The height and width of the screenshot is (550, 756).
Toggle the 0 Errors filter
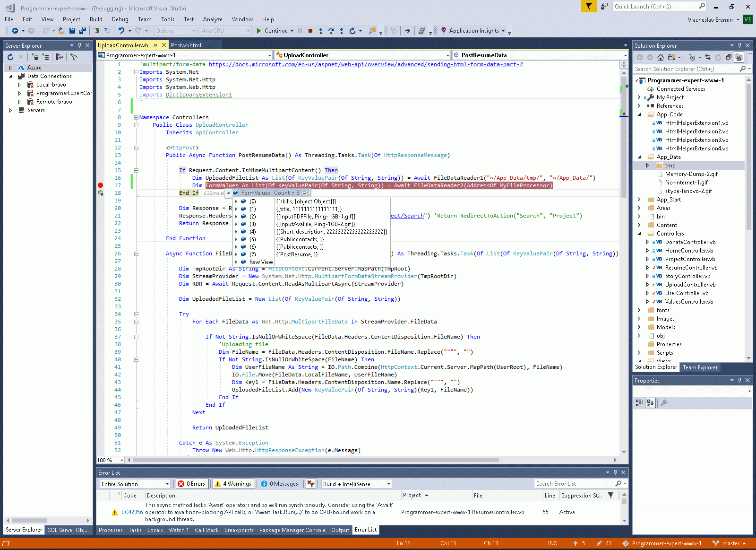[191, 484]
